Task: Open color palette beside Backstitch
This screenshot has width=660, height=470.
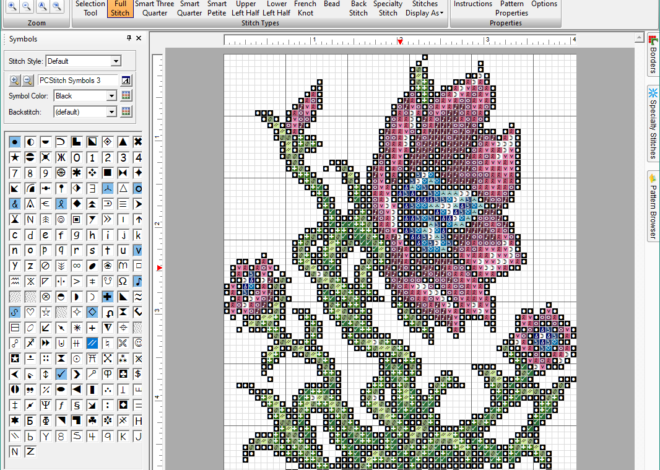Action: (126, 112)
